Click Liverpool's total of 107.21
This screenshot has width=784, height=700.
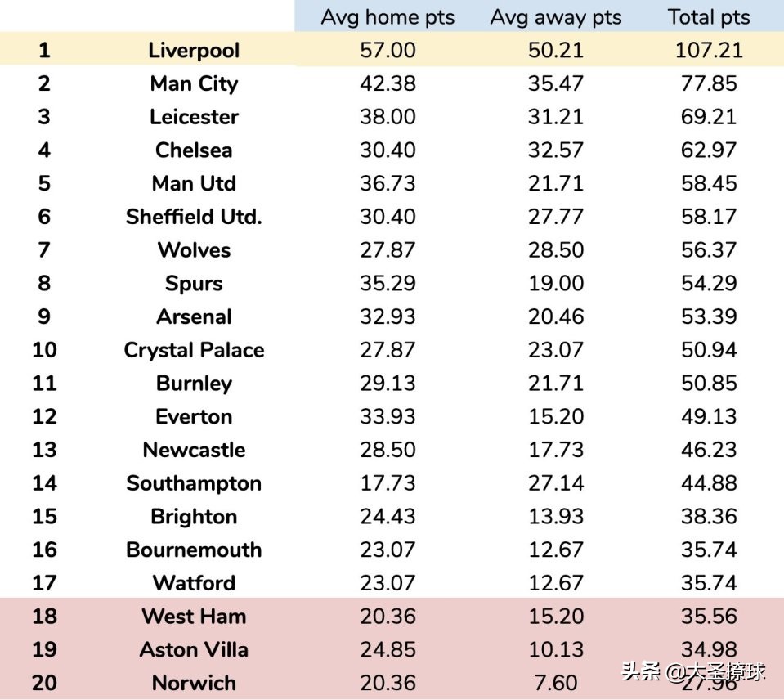coord(709,50)
